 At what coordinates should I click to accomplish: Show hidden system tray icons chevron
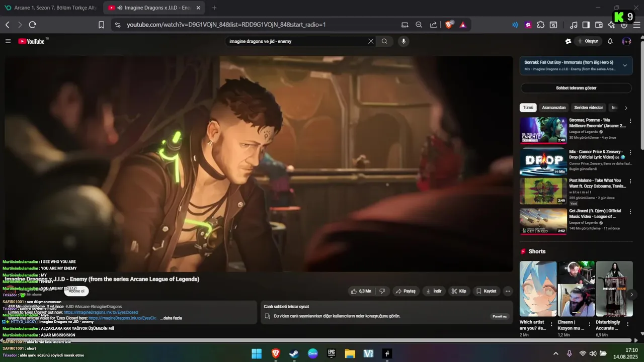coord(555,353)
